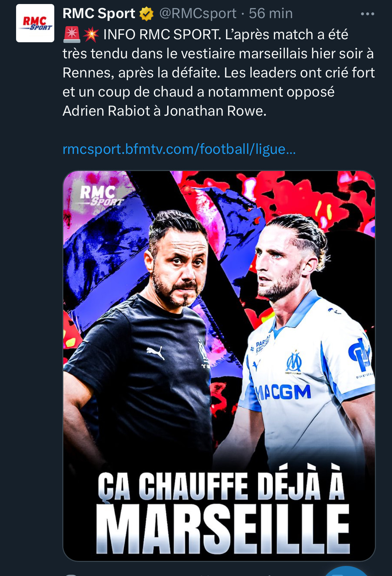Viewport: 392px width, 576px height.
Task: Open the three-dot more options menu
Action: (x=368, y=14)
